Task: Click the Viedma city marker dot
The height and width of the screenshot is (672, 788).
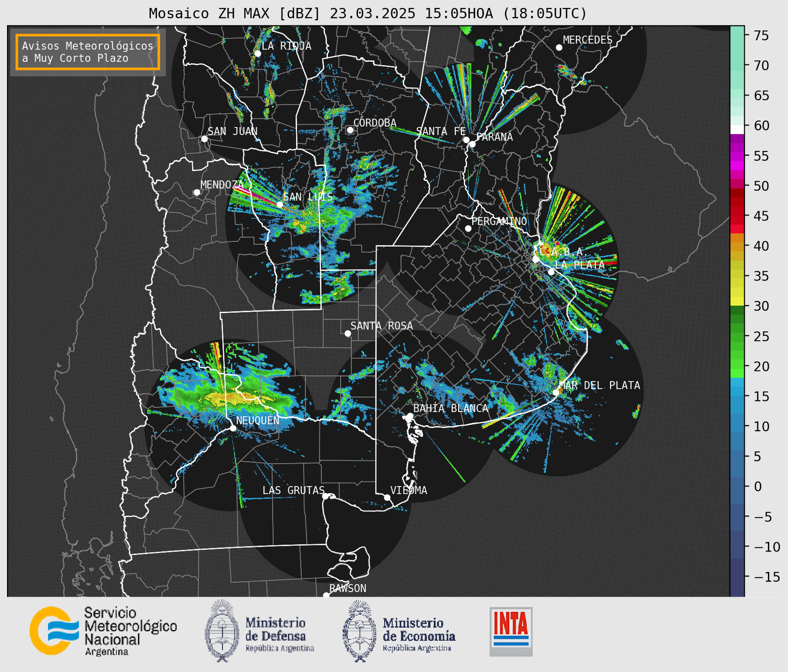Action: pyautogui.click(x=387, y=497)
